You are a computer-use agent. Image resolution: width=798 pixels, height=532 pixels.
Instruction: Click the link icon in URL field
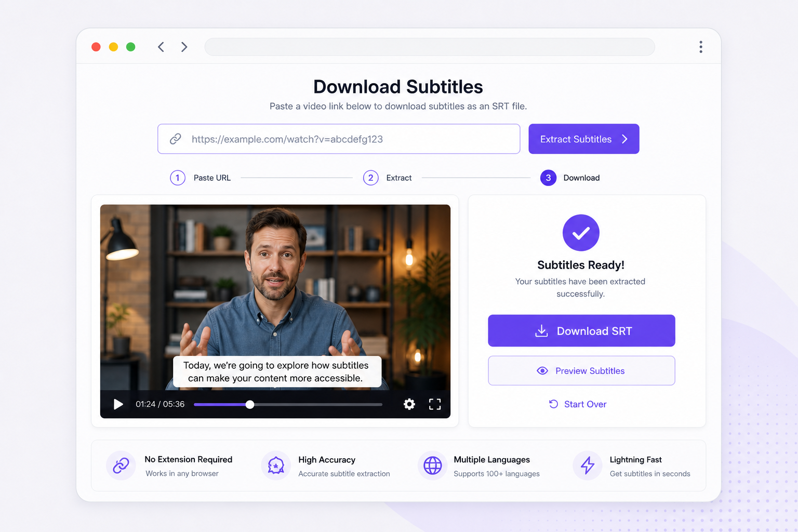176,139
